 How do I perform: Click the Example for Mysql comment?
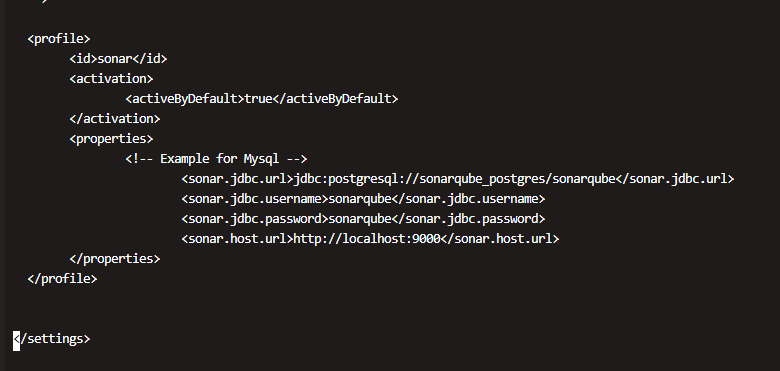pyautogui.click(x=216, y=159)
